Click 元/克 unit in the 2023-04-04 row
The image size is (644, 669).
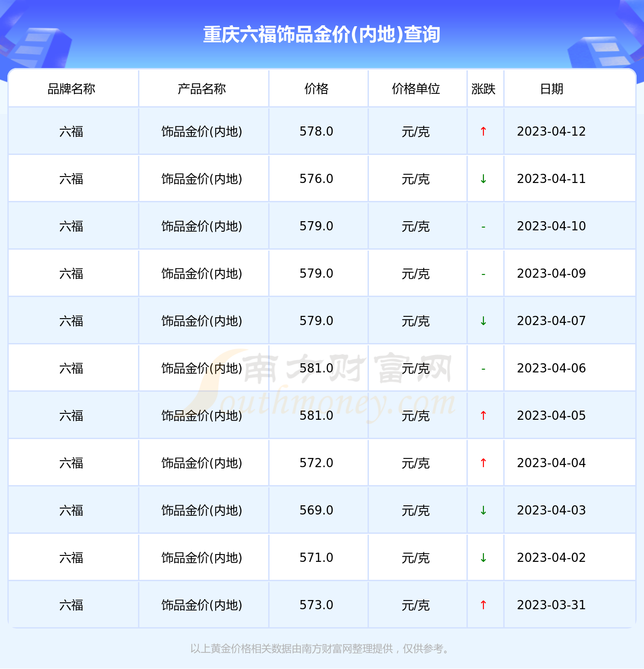tap(416, 463)
